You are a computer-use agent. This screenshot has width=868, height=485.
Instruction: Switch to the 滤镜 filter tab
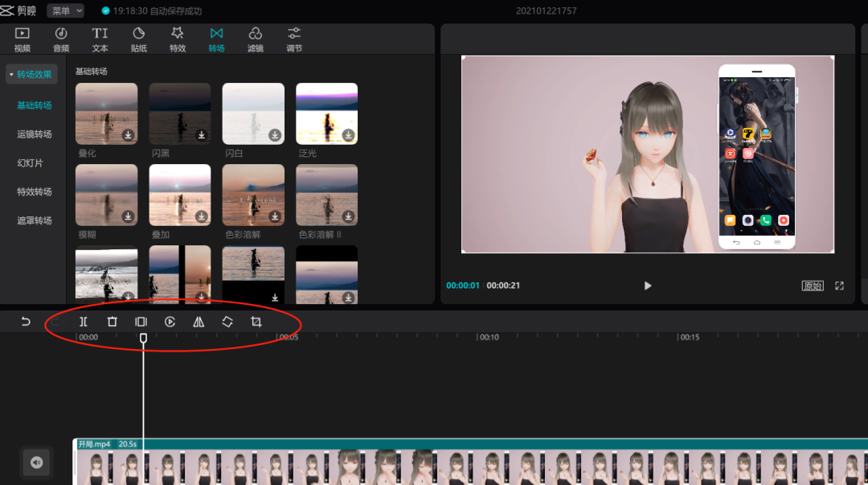click(256, 39)
